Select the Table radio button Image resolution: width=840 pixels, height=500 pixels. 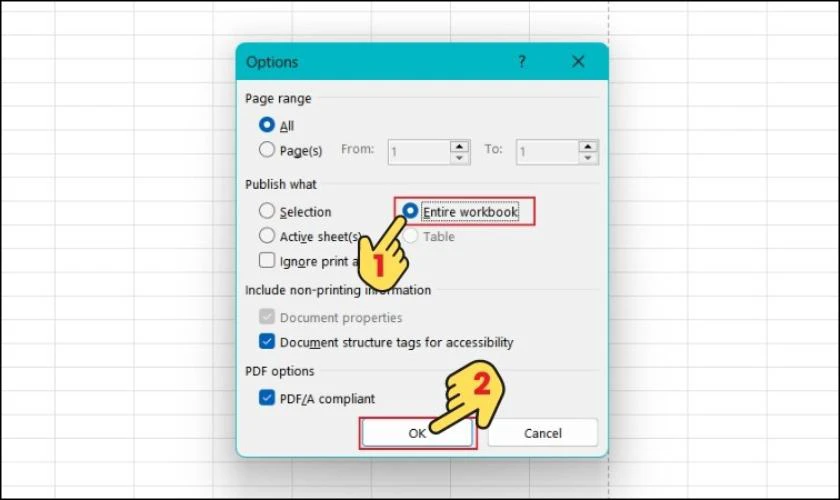coord(410,236)
